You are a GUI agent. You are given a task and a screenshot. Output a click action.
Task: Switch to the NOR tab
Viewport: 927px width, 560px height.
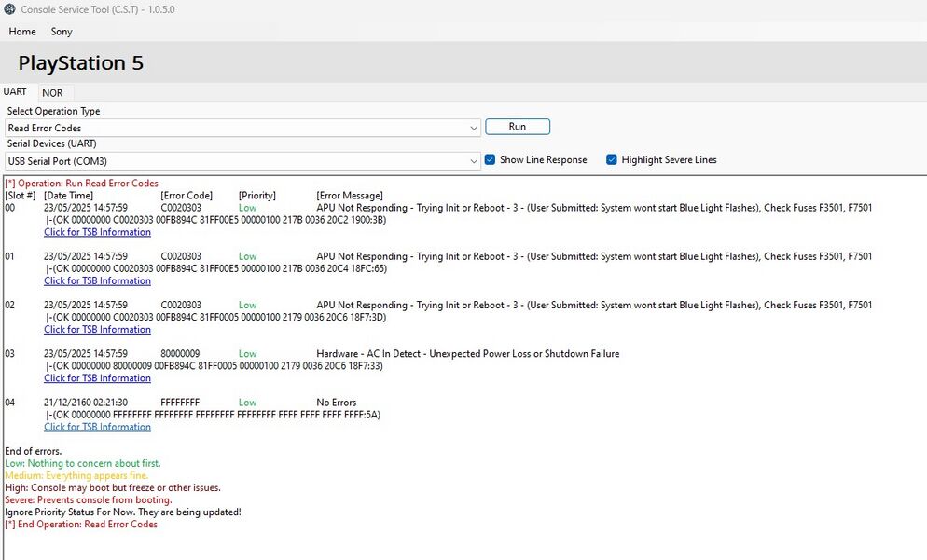tap(54, 92)
